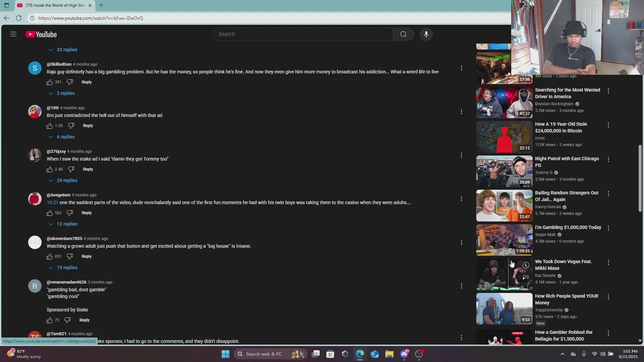Click the YouTube search input field

click(303, 34)
